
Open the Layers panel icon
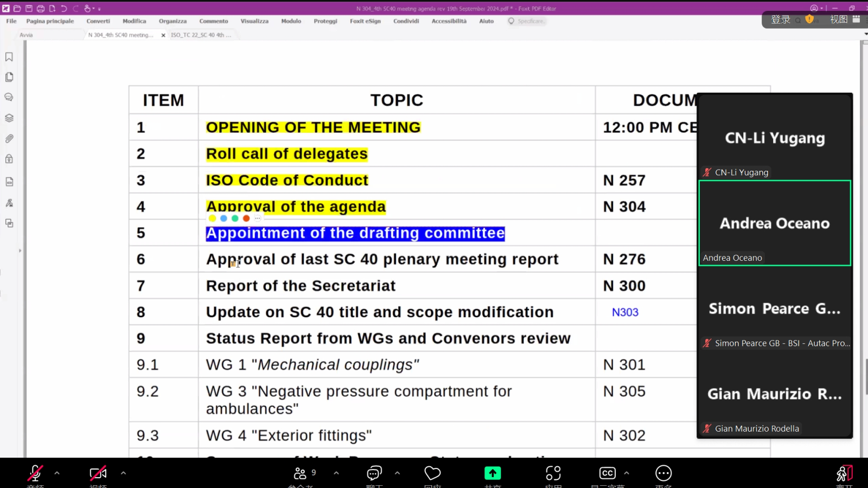point(9,118)
